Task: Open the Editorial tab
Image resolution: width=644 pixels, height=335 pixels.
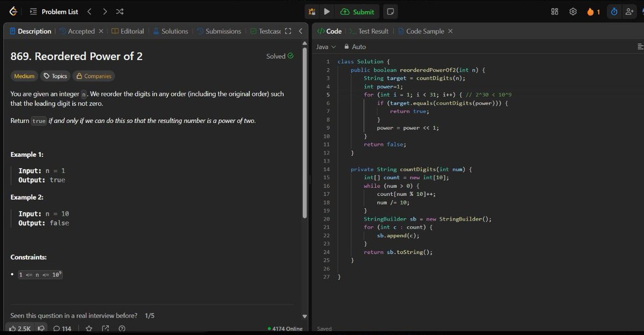Action: 128,31
